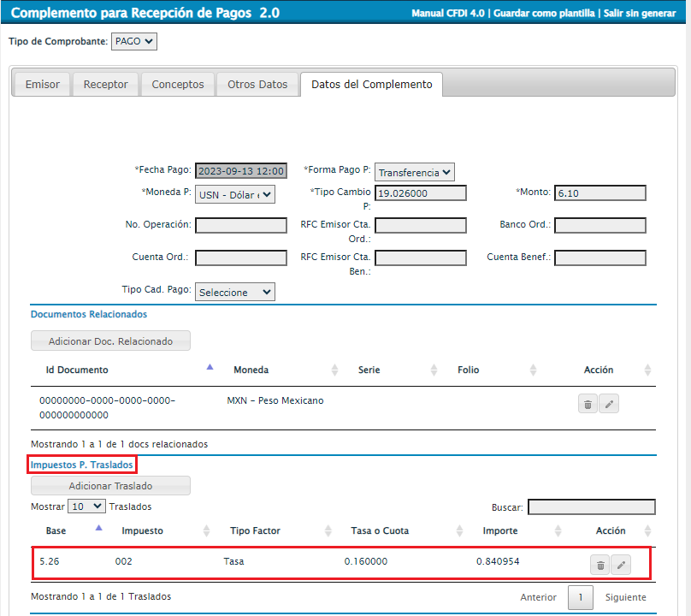Switch to the Emisor tab

pos(43,85)
